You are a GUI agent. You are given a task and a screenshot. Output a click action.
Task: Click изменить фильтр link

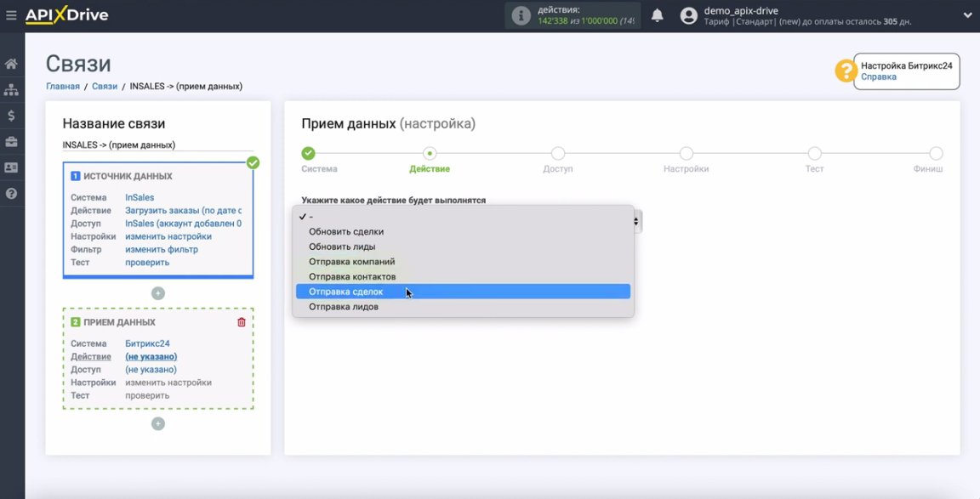(x=162, y=250)
